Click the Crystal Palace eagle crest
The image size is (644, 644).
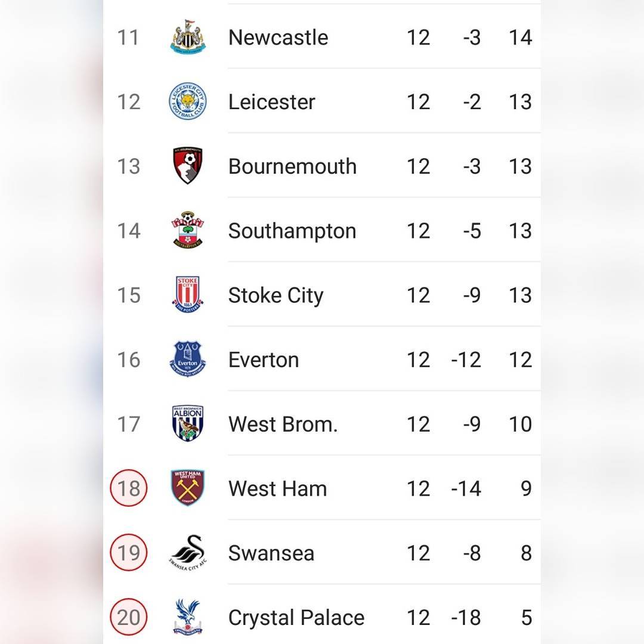pos(188,617)
